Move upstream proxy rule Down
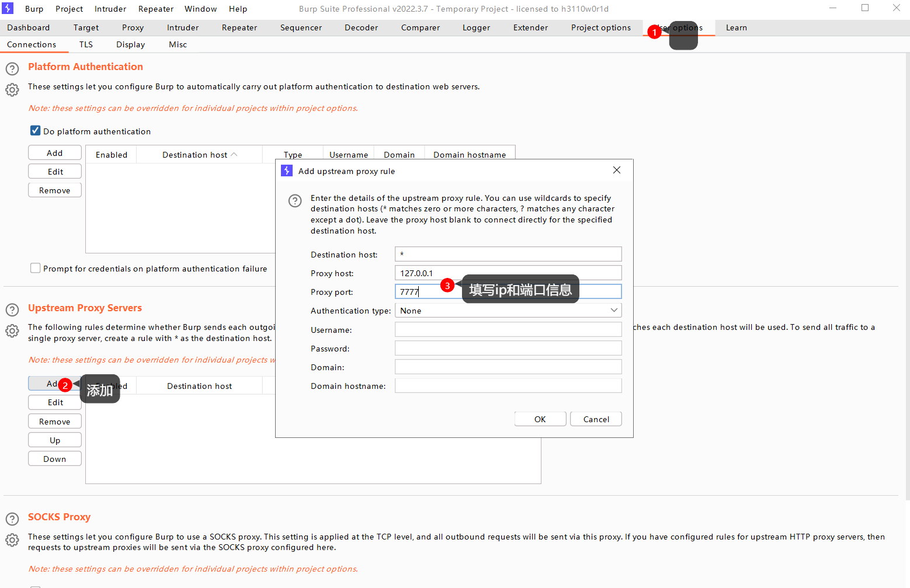Image resolution: width=910 pixels, height=588 pixels. tap(55, 459)
